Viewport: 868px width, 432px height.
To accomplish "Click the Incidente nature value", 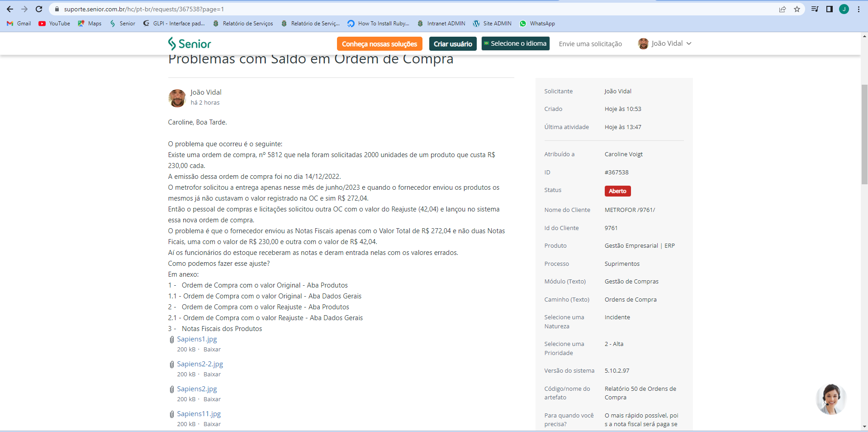I will tap(617, 317).
